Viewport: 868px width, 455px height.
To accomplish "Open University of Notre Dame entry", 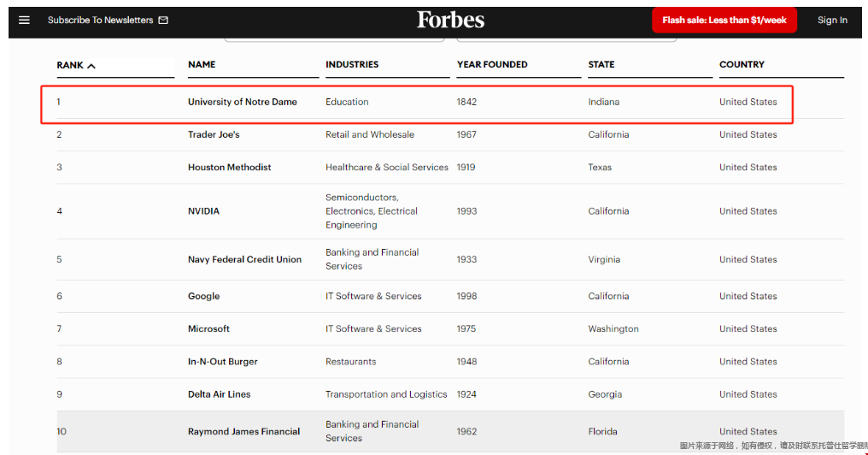I will [x=243, y=102].
